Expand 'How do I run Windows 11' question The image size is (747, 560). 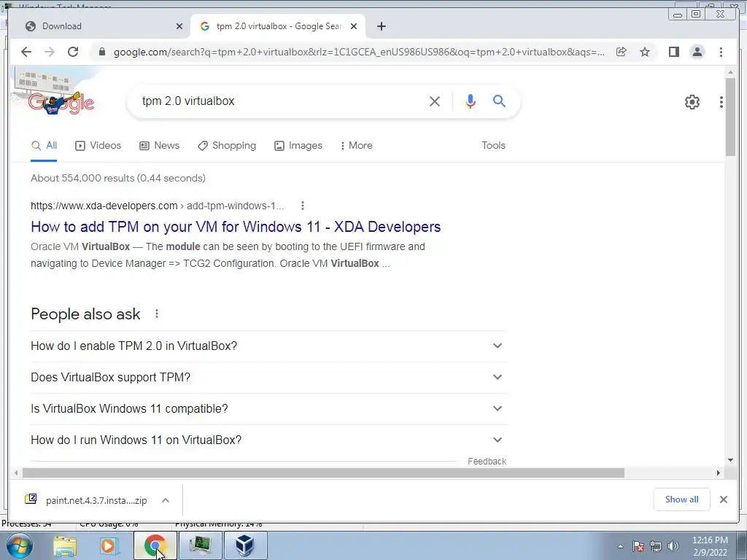(x=268, y=440)
